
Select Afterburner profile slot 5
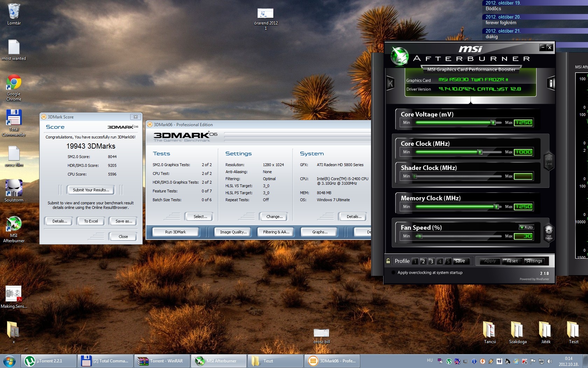click(448, 261)
